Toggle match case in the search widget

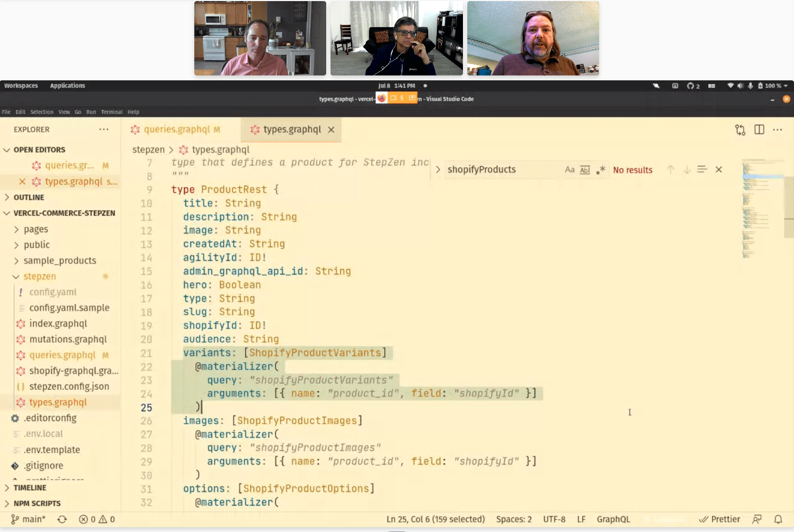[569, 169]
